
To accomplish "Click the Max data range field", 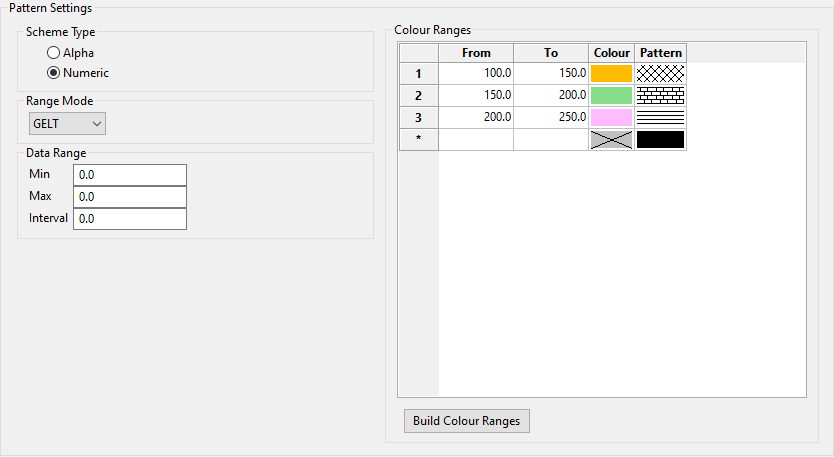I will click(129, 197).
